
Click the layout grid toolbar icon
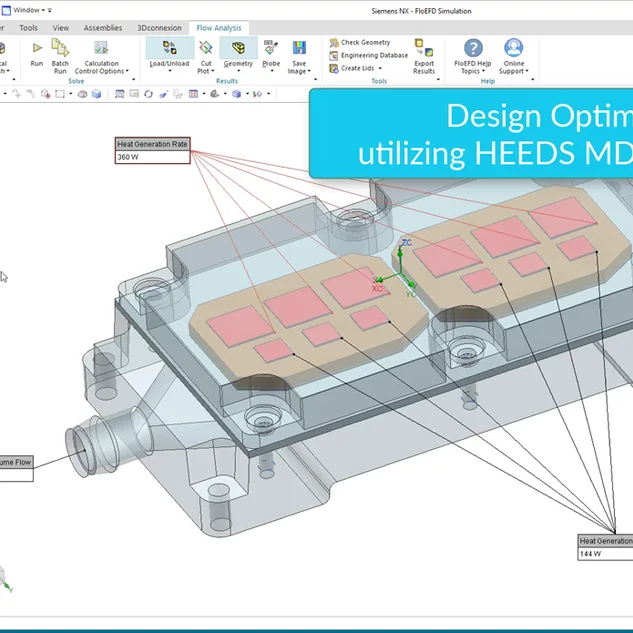click(x=193, y=94)
